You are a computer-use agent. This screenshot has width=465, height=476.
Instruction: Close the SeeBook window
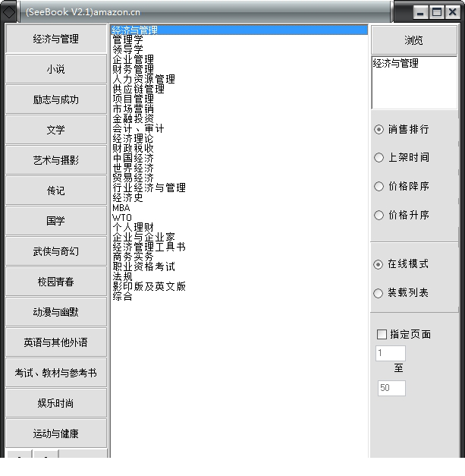[x=453, y=12]
